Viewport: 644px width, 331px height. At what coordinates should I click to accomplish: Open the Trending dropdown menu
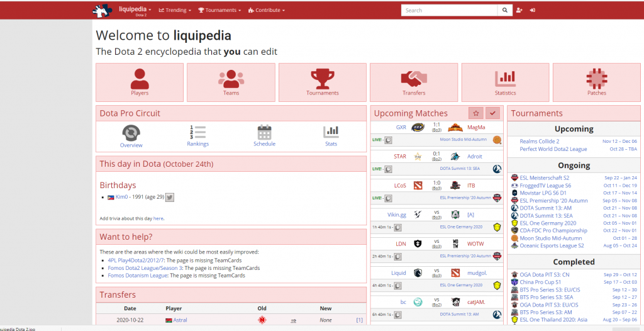(175, 10)
